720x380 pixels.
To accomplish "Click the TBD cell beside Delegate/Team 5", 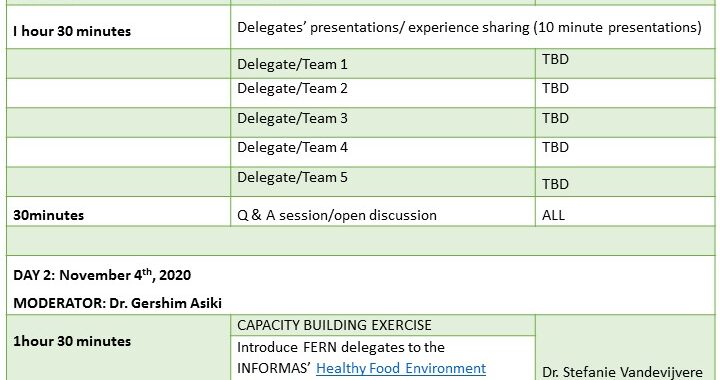I will 625,182.
